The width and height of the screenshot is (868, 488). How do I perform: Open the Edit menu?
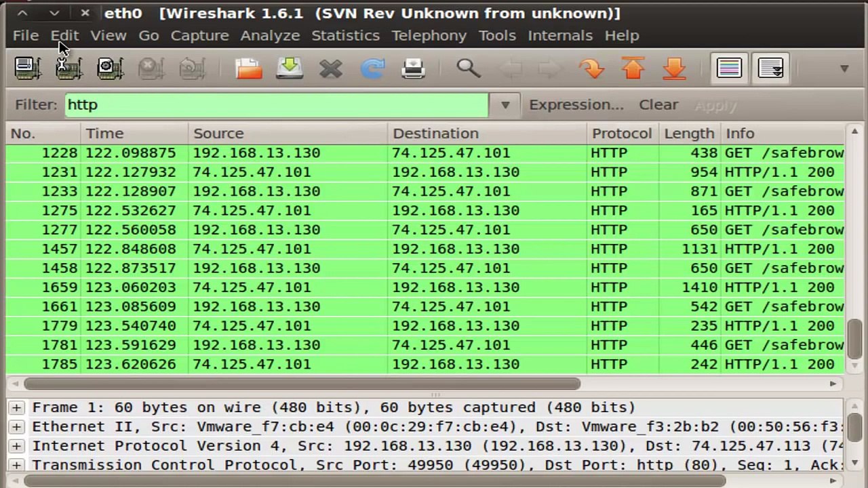(x=65, y=35)
